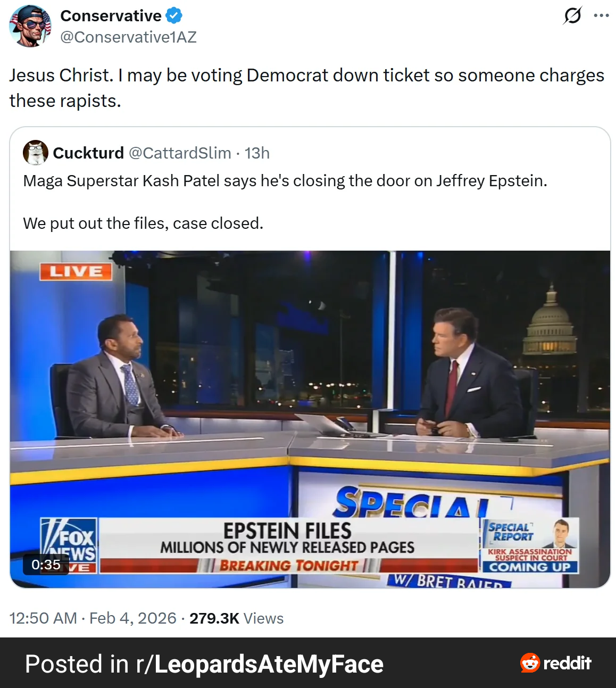Click the Special Report graphic in the video

click(x=530, y=544)
